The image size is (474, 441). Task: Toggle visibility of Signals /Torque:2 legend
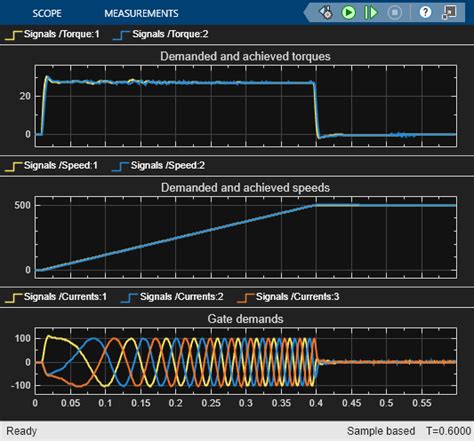pos(161,34)
